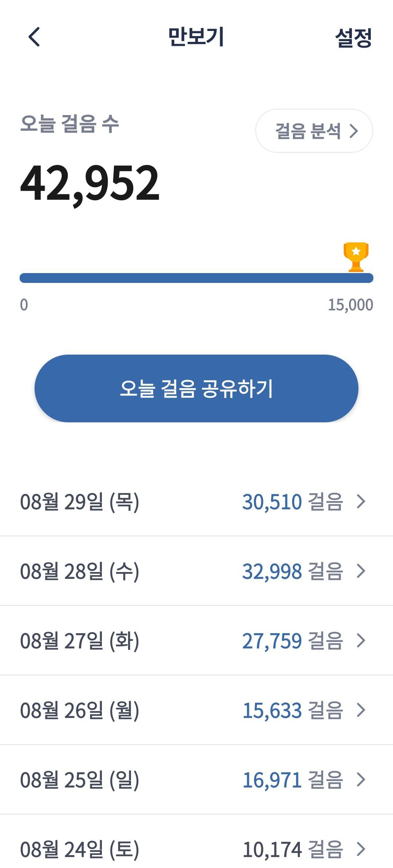Expand chevron for 32,998 걸음 row
This screenshot has height=868, width=393.
[x=361, y=571]
